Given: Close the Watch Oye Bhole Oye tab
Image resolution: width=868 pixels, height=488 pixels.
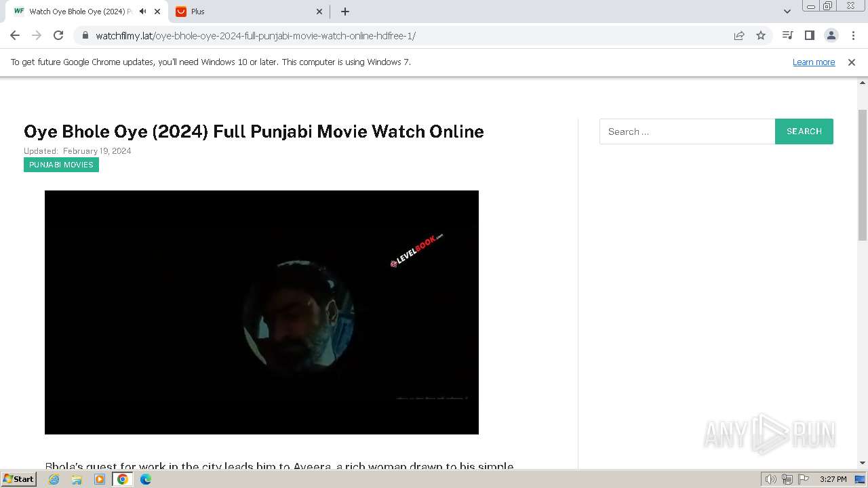Looking at the screenshot, I should click(157, 12).
